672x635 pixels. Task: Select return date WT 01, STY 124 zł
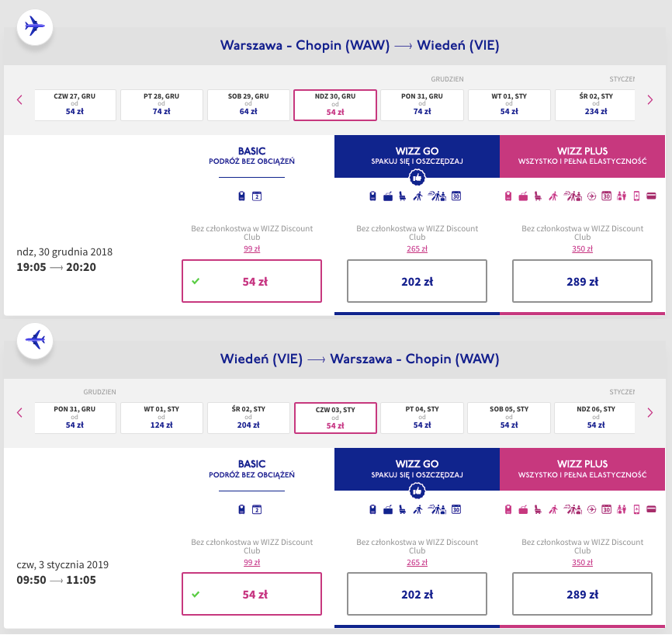[161, 418]
